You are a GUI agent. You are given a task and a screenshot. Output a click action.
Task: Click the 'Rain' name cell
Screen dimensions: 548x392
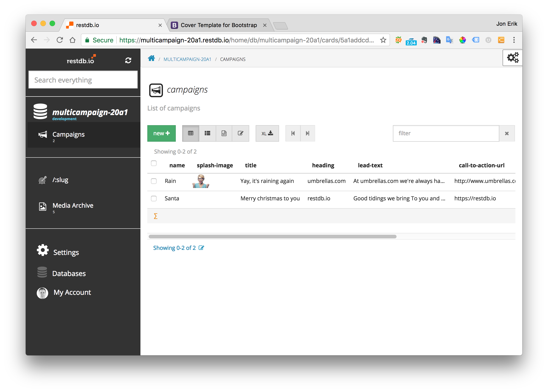pos(170,181)
